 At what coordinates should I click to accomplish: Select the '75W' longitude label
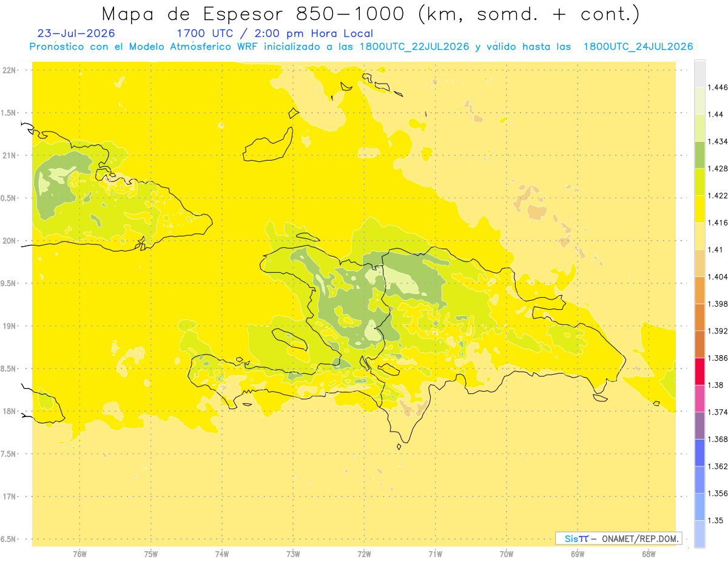[151, 554]
